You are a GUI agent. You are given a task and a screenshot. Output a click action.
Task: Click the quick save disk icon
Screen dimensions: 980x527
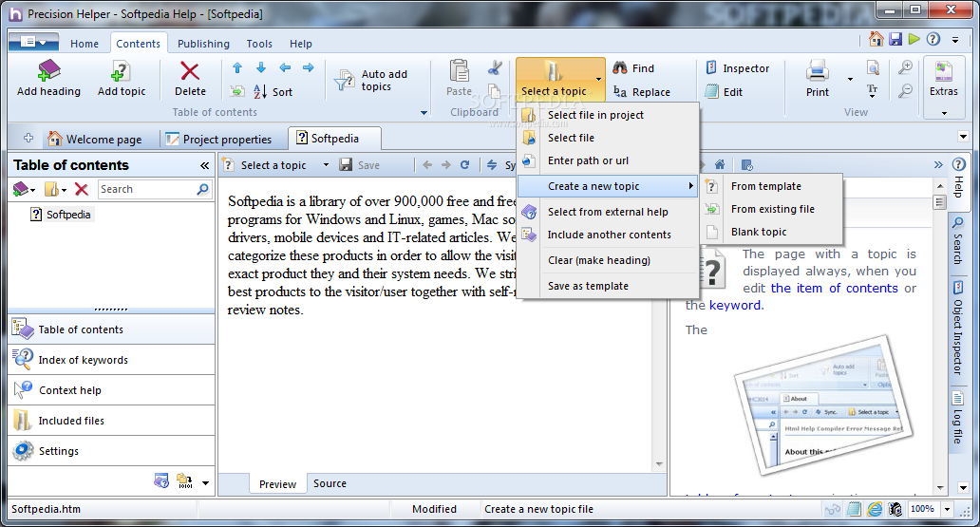click(x=895, y=39)
